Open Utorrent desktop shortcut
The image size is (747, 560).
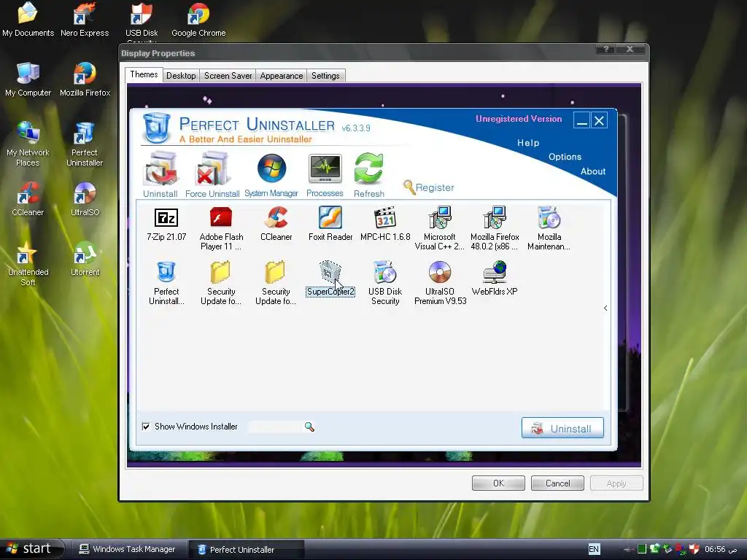coord(85,259)
